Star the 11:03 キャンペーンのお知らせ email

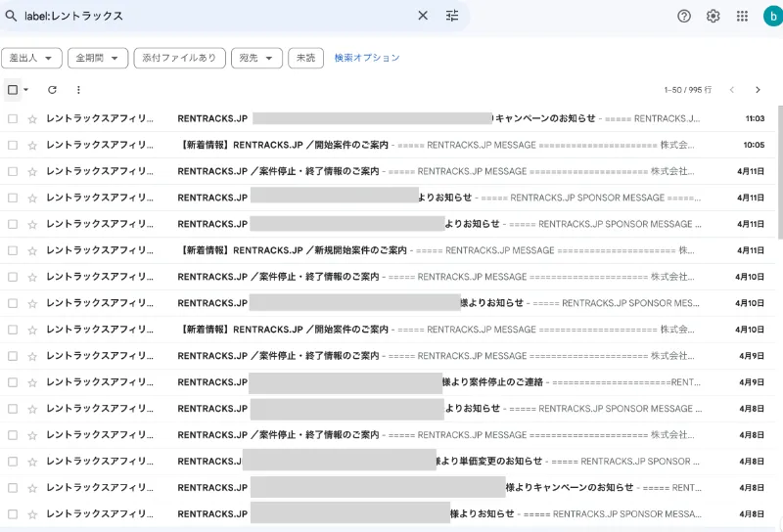coord(32,118)
